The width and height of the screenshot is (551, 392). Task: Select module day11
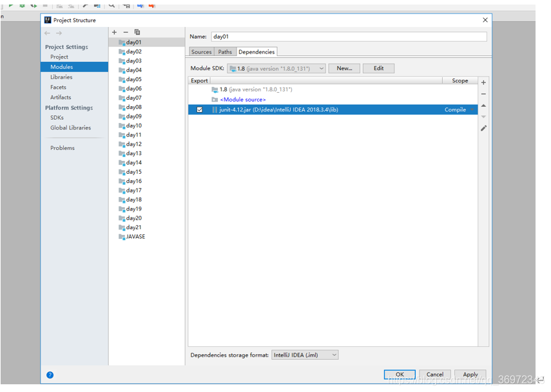coord(147,135)
